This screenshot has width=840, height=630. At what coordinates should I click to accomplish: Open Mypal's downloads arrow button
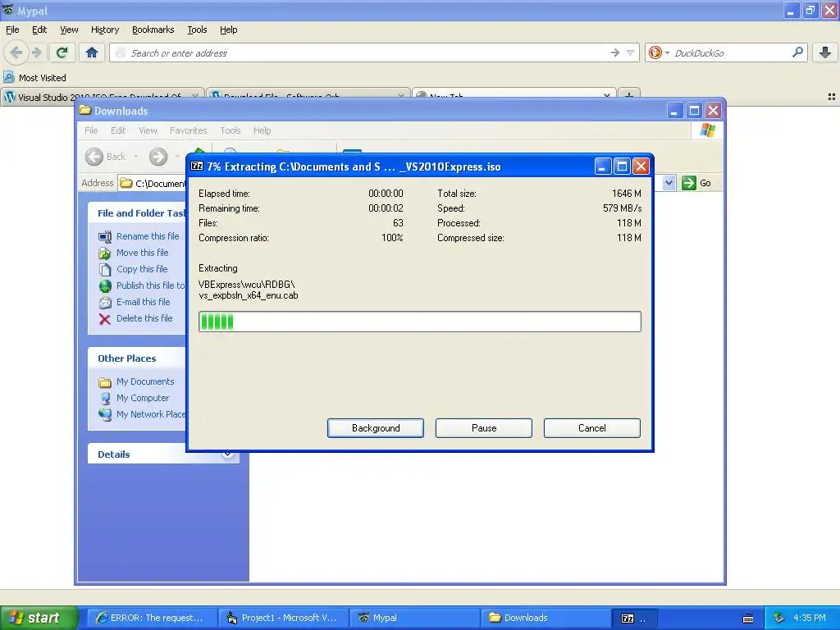(x=825, y=52)
